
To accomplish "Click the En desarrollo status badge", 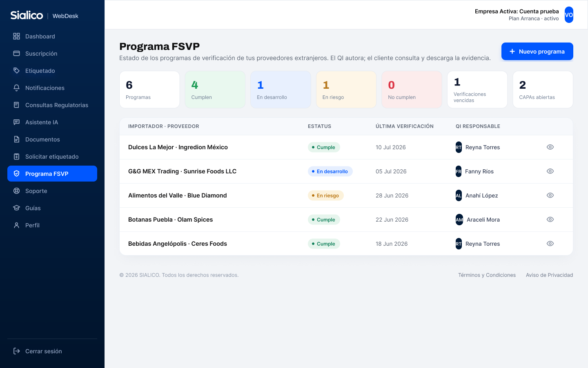I will [x=330, y=171].
